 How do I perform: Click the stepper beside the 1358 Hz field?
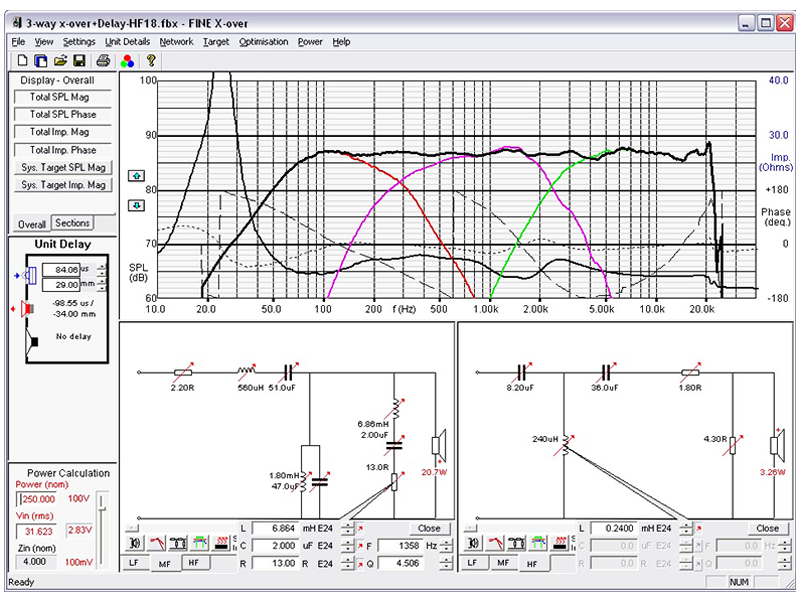point(446,545)
